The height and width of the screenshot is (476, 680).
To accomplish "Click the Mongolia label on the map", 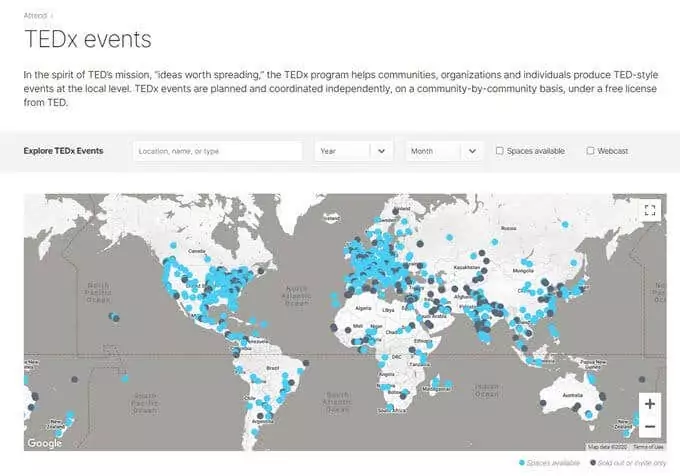I will (523, 271).
